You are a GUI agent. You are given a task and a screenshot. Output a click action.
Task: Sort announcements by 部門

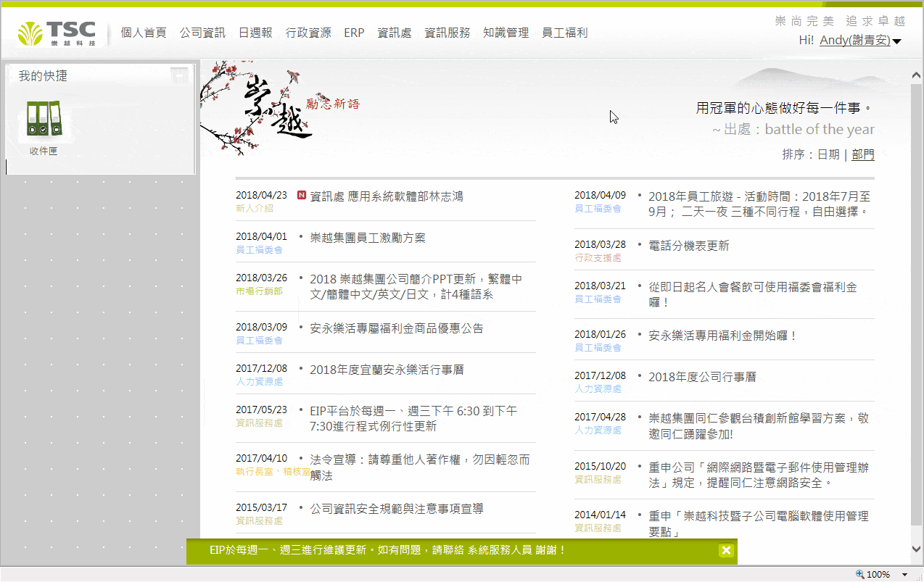pos(863,154)
